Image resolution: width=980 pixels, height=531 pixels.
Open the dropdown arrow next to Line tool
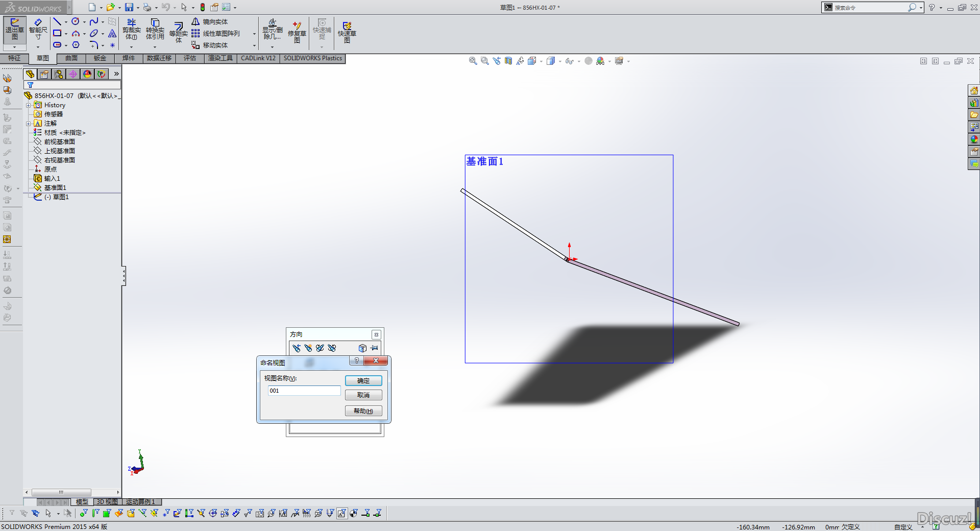coord(66,22)
